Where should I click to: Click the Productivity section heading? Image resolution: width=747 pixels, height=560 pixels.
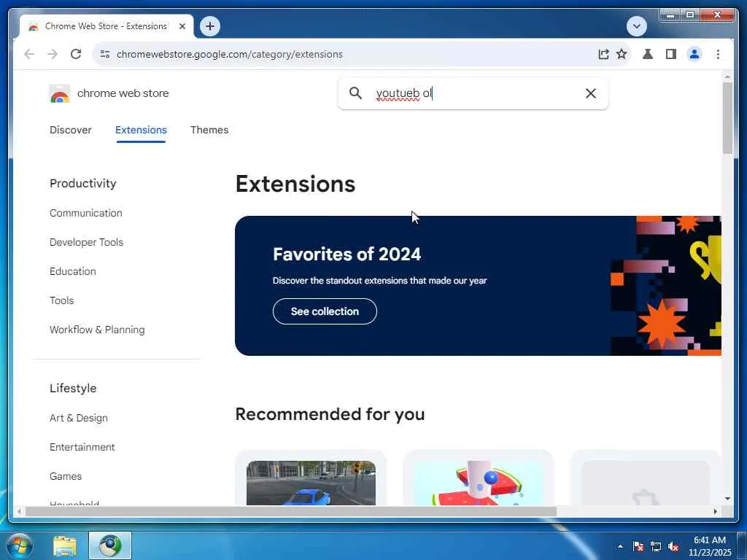point(83,183)
